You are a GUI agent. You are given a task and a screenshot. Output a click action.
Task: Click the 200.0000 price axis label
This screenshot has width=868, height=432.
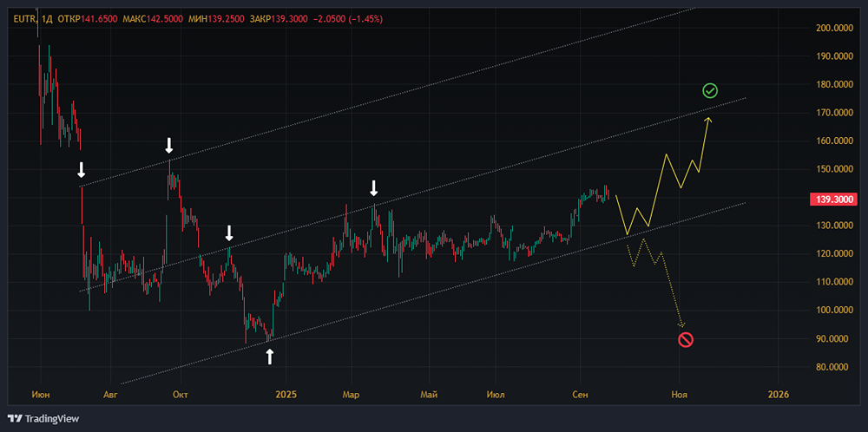[833, 28]
